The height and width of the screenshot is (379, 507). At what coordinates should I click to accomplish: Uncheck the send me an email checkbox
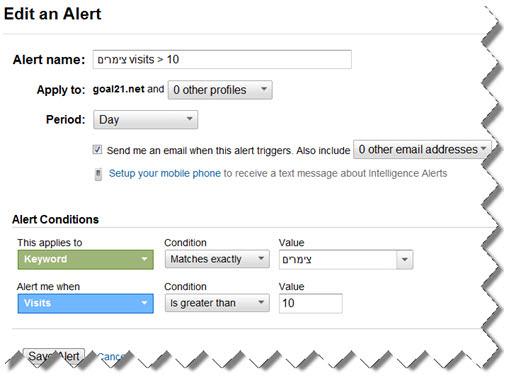click(x=97, y=150)
